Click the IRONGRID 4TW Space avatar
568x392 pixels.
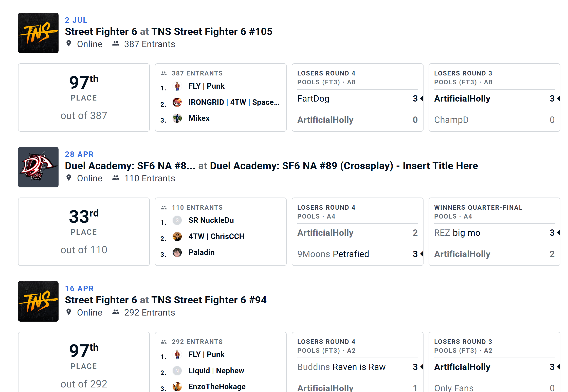(x=177, y=102)
